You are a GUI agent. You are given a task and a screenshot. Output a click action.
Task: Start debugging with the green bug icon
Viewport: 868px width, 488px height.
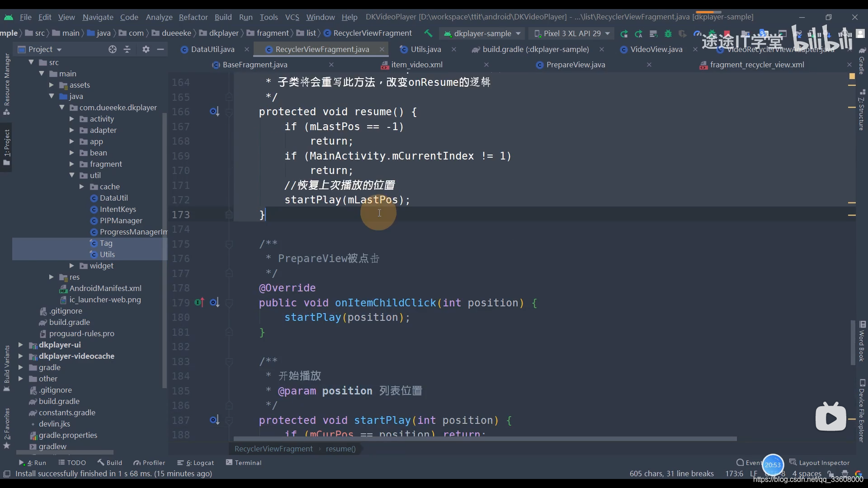668,33
